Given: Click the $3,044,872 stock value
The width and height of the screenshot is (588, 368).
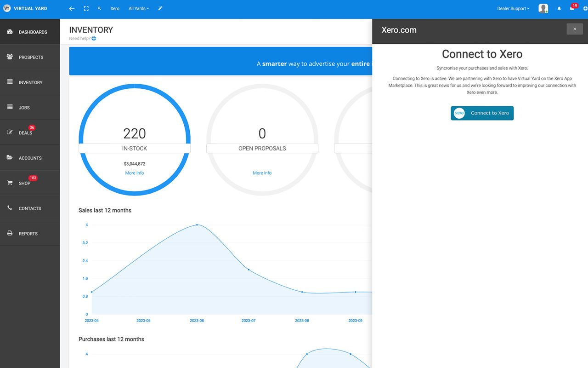Looking at the screenshot, I should coord(135,164).
